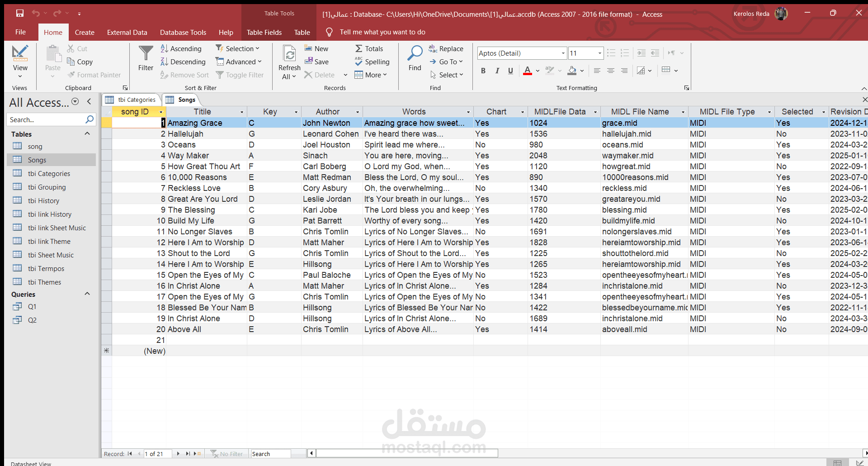Open Database Tools tab
This screenshot has width=868, height=466.
(x=183, y=32)
